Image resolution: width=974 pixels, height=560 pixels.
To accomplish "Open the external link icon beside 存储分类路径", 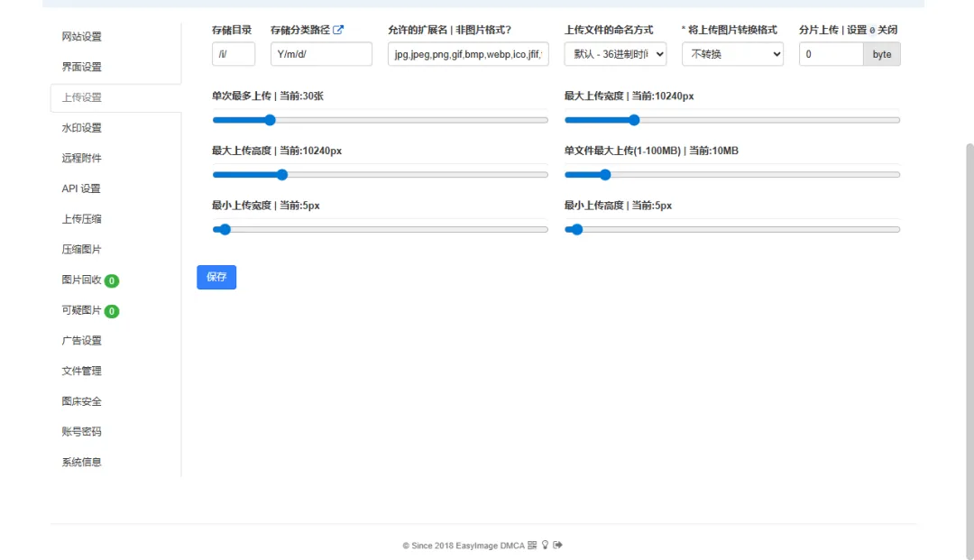I will click(338, 30).
